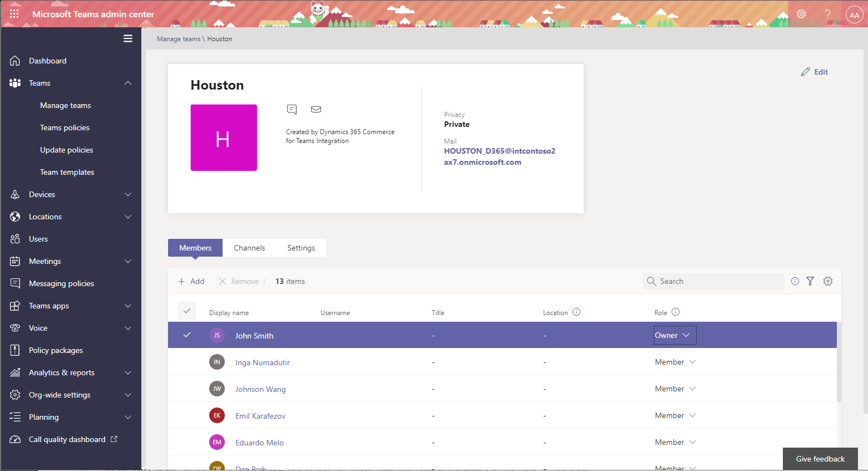Select the header checkbox to select all members
The height and width of the screenshot is (471, 868).
pyautogui.click(x=186, y=311)
